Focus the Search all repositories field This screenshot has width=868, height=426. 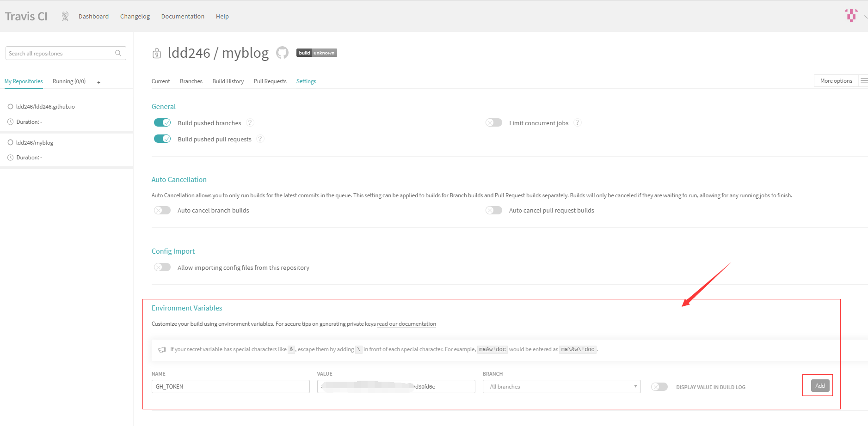(x=66, y=53)
